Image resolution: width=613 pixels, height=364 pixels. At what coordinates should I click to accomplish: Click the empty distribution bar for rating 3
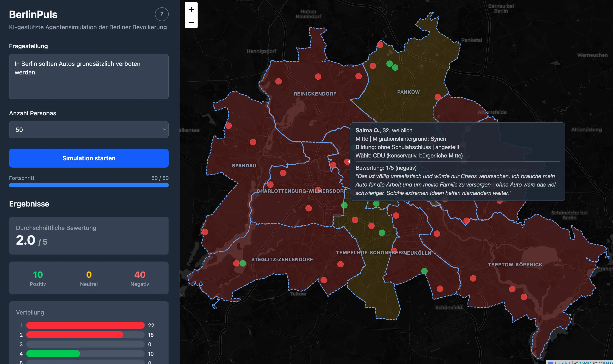85,344
